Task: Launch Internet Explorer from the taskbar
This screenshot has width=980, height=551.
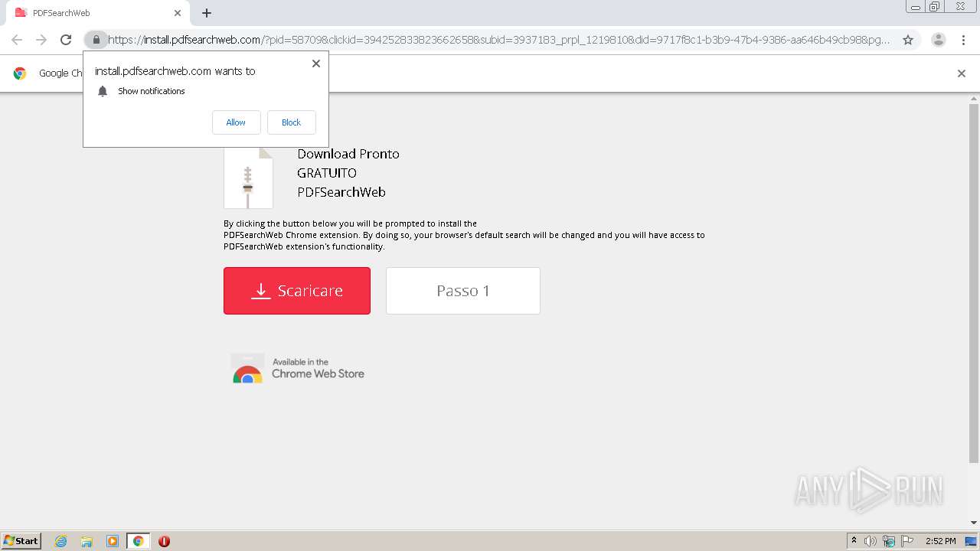Action: (60, 541)
